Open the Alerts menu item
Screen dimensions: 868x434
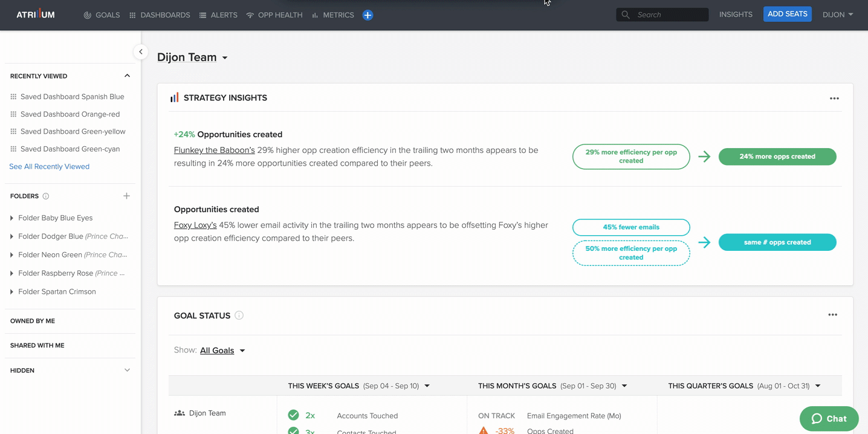click(x=218, y=15)
